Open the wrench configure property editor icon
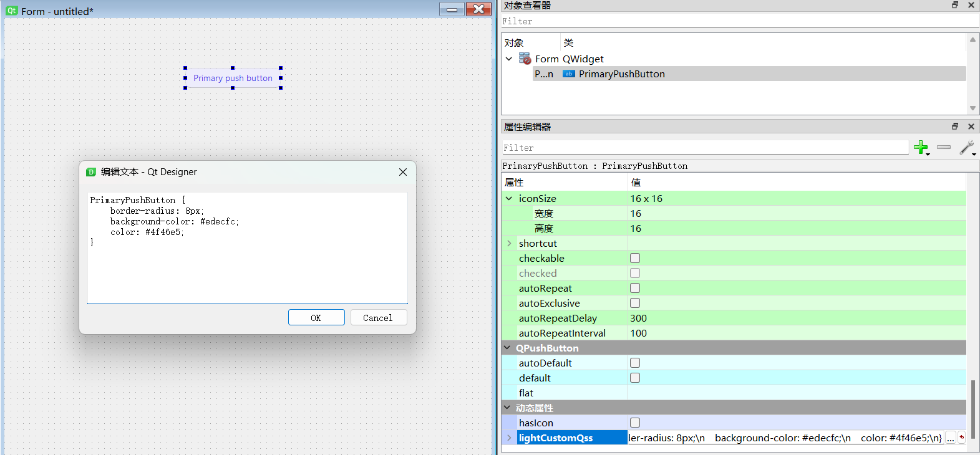Viewport: 980px width, 455px height. [966, 148]
